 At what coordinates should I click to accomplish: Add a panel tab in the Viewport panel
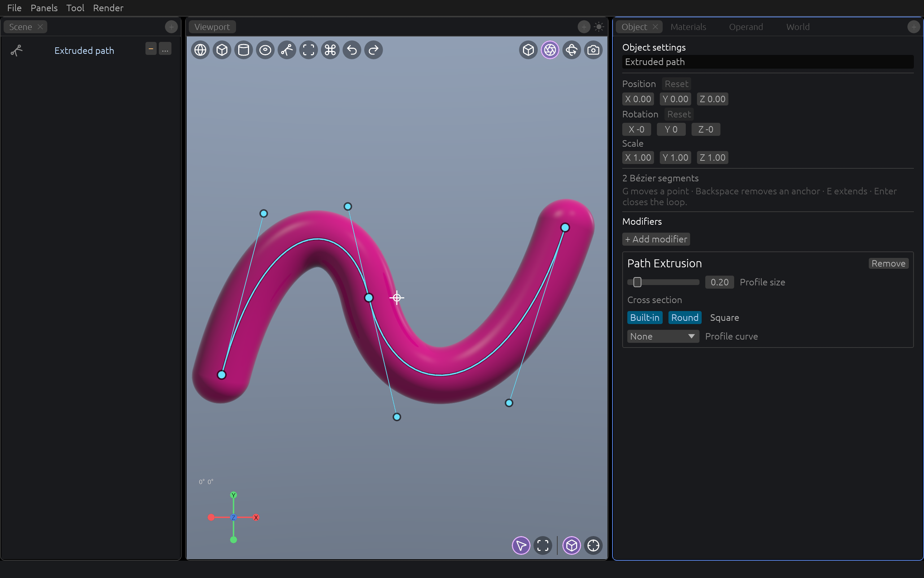point(583,27)
